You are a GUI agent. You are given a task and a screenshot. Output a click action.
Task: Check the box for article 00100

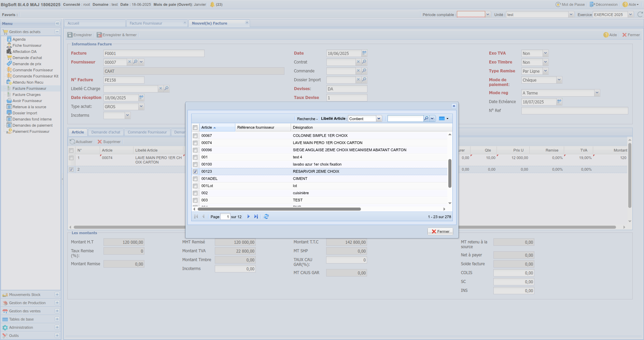[195, 164]
